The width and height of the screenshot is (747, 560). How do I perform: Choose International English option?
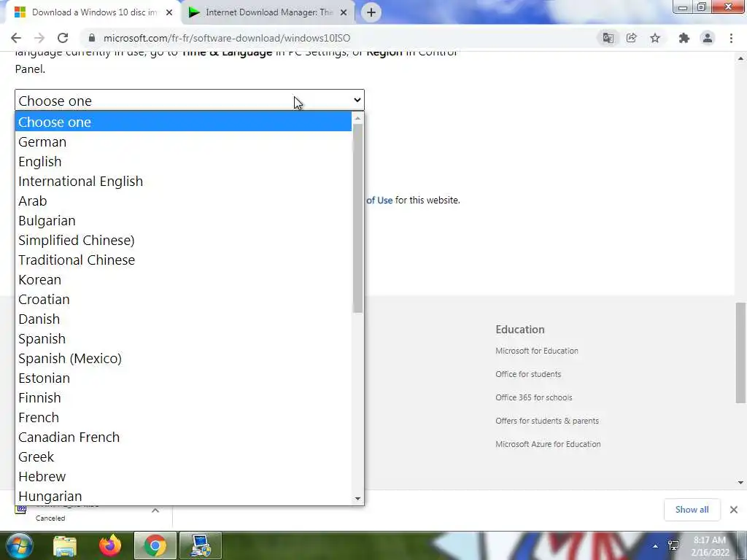pos(183,181)
